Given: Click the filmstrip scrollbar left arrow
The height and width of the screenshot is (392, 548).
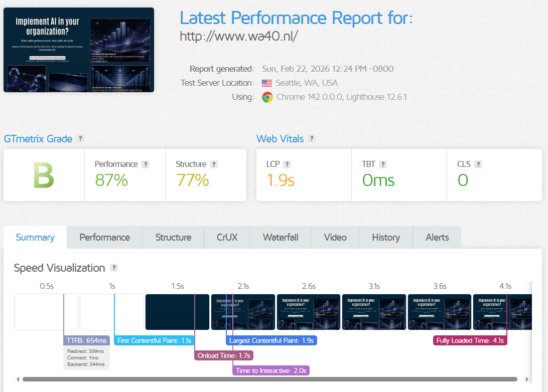Looking at the screenshot, I should point(19,379).
